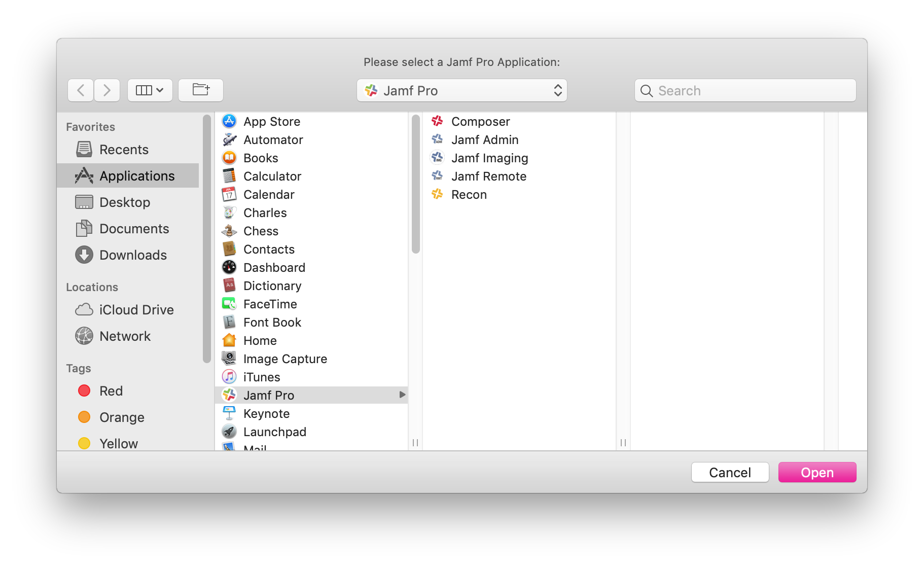
Task: Click the Automator robot icon
Action: click(x=229, y=139)
